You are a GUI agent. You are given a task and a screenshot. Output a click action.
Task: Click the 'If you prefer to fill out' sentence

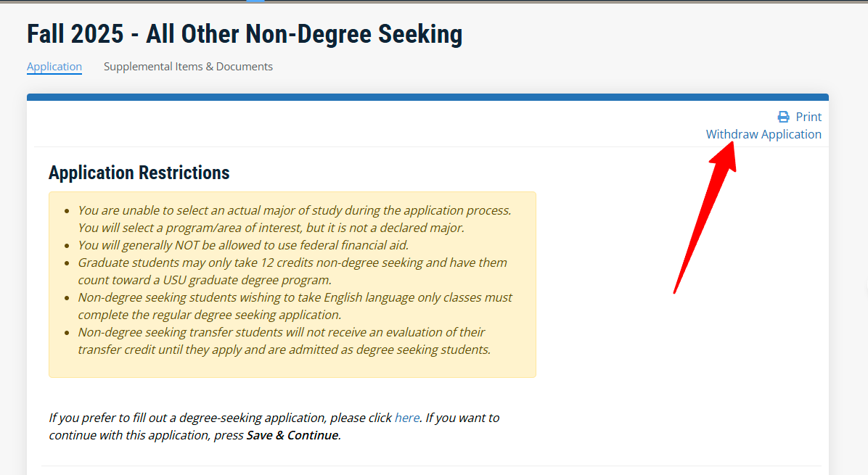(x=218, y=418)
